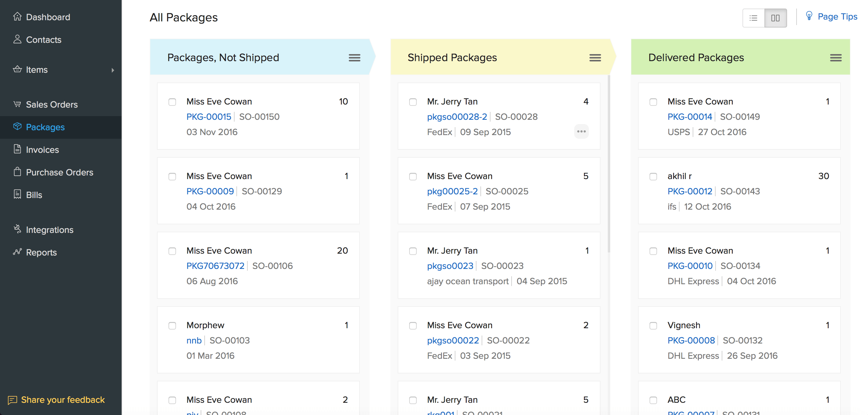The height and width of the screenshot is (415, 868).
Task: Click the Shipped Packages column scrollbar
Action: (x=608, y=163)
